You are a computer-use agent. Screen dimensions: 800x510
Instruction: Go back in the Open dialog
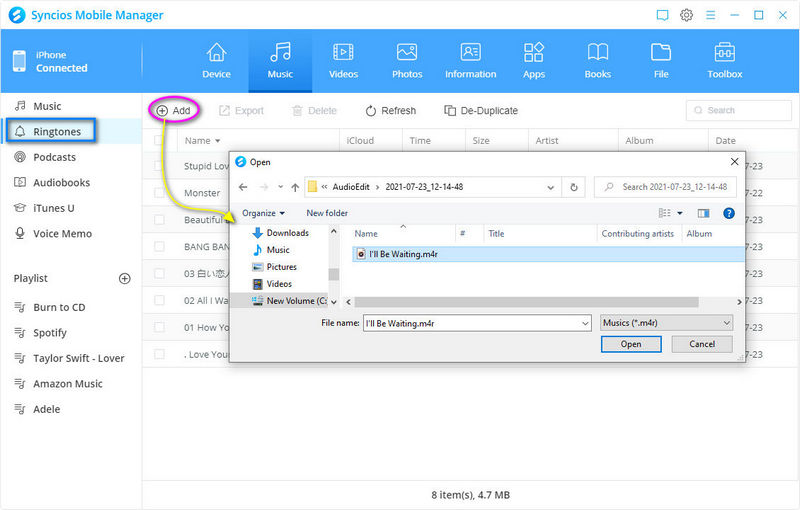(243, 187)
